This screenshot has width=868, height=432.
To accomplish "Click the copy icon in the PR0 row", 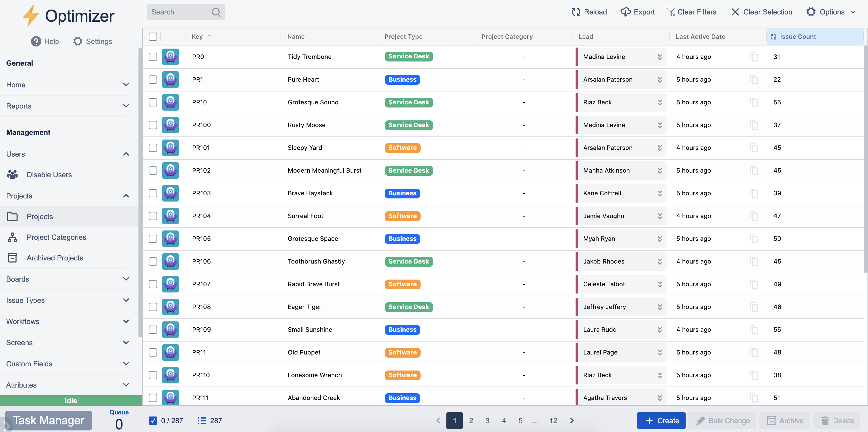I will [754, 57].
